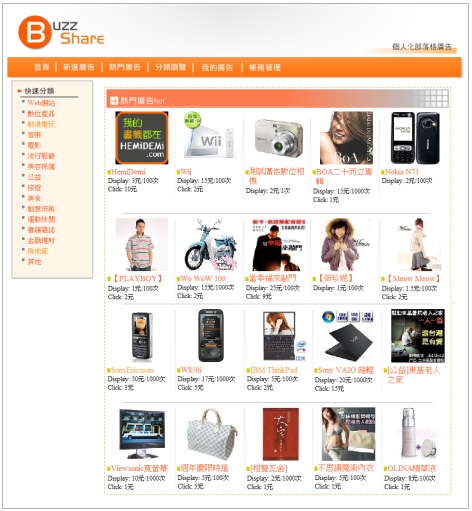Open the W850i ad title link
The height and width of the screenshot is (511, 472).
coord(191,370)
